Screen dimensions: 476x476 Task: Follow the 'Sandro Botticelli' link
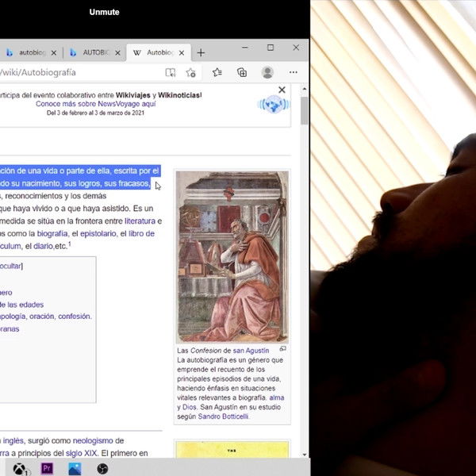[x=222, y=416]
